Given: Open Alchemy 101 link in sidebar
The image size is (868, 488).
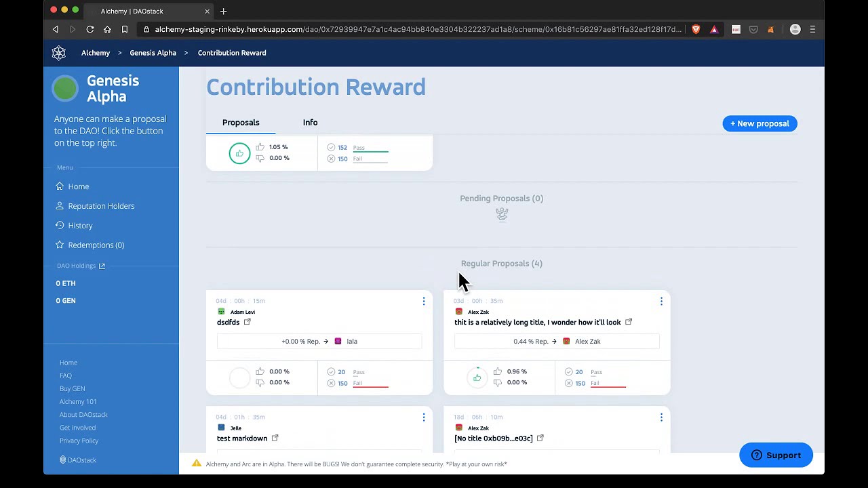Looking at the screenshot, I should coord(78,401).
